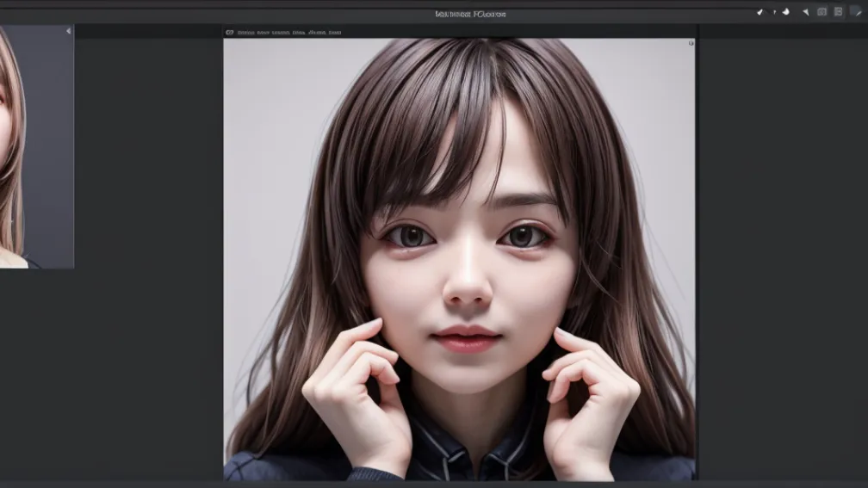Collapse the left thumbnail panel with the arrow
This screenshot has height=488, width=868.
point(68,31)
